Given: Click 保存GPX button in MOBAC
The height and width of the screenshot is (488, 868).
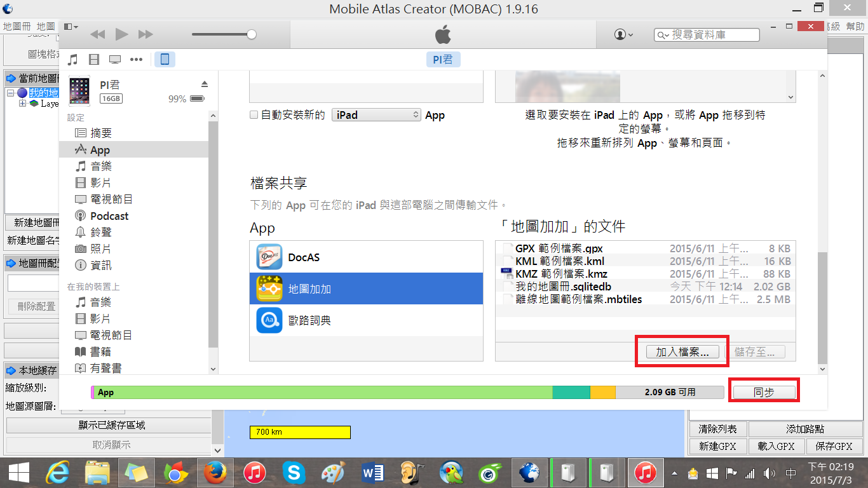Looking at the screenshot, I should [834, 447].
